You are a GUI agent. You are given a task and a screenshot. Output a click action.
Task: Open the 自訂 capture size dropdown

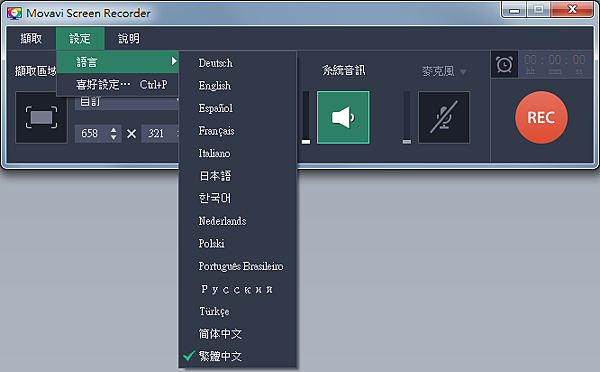click(x=127, y=103)
